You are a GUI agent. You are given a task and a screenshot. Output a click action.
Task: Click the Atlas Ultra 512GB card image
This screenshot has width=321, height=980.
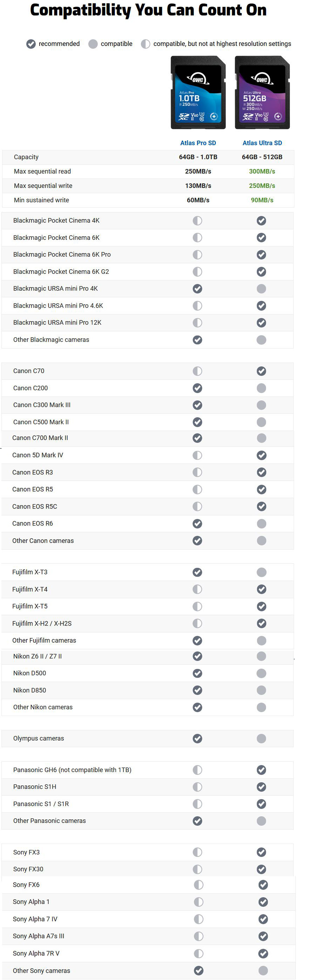(262, 93)
